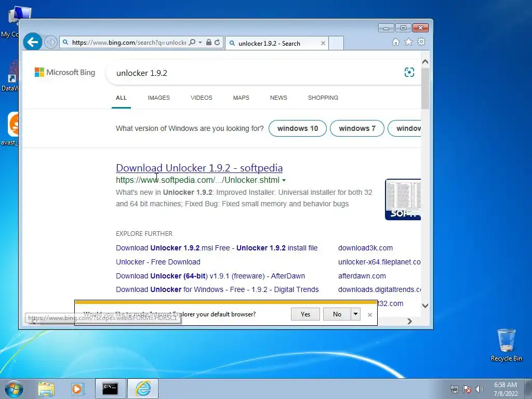Open the Tools gear icon
Viewport: 532px width, 399px height.
click(x=421, y=42)
